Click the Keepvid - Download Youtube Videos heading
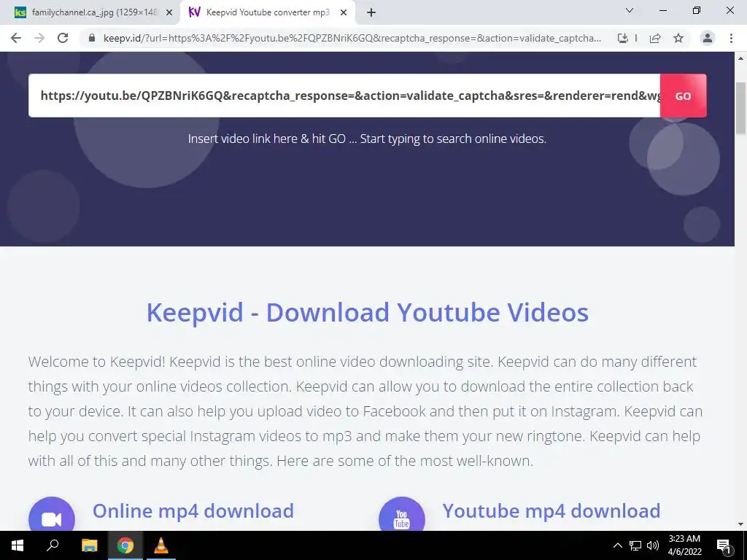Image resolution: width=747 pixels, height=560 pixels. coord(368,312)
